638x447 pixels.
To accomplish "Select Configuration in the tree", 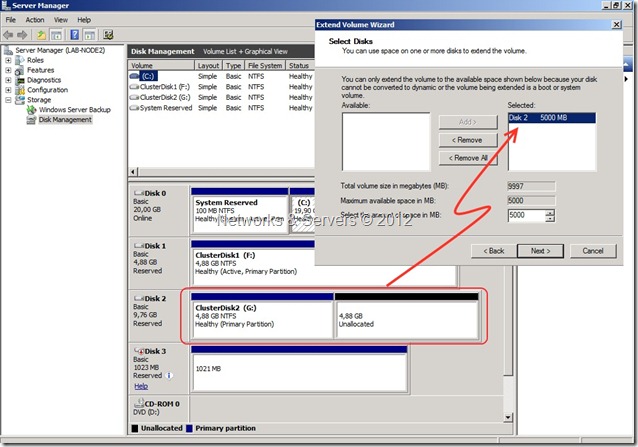I will point(47,90).
